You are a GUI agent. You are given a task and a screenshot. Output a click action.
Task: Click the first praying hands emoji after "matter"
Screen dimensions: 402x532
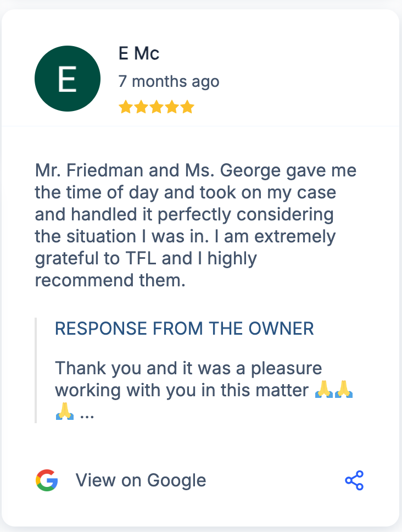(x=324, y=390)
